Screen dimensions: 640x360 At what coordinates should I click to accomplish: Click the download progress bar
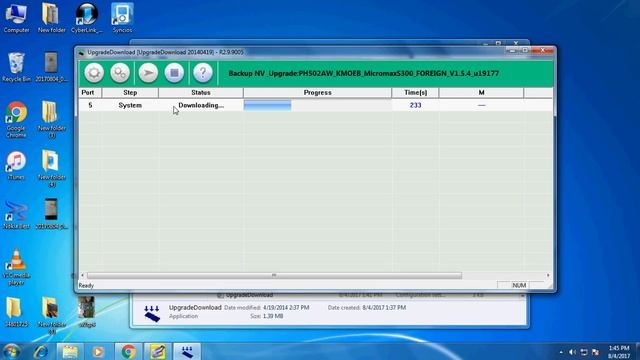click(317, 105)
